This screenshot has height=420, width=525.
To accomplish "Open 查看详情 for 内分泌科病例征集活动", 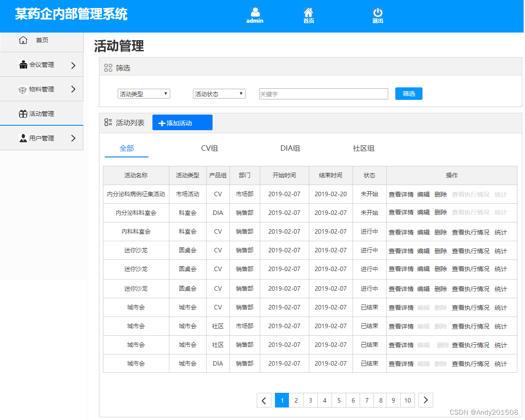I will (x=401, y=194).
